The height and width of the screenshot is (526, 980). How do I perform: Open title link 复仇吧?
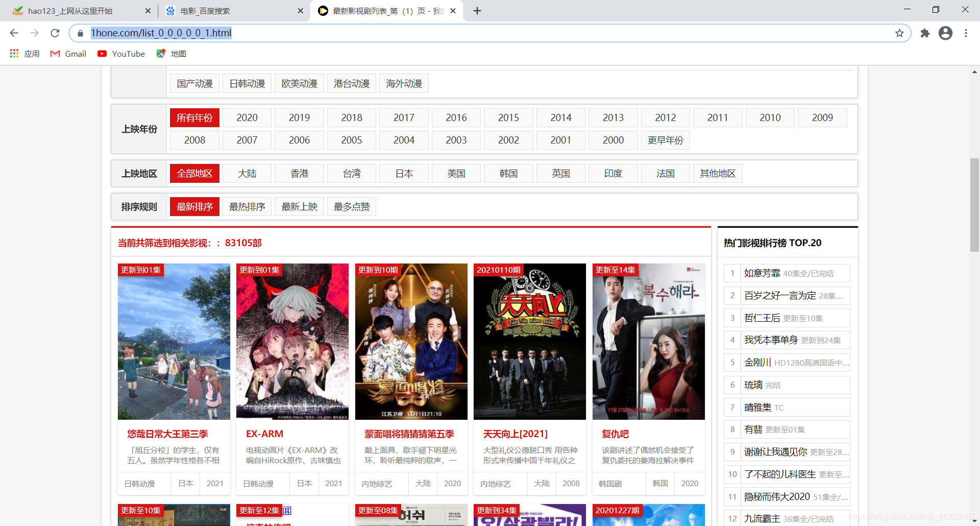[x=615, y=434]
